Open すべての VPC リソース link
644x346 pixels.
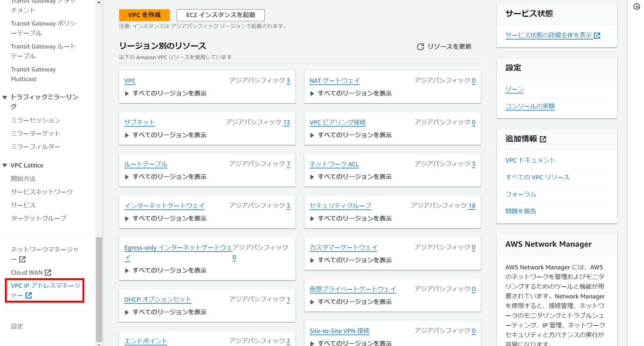(x=537, y=177)
